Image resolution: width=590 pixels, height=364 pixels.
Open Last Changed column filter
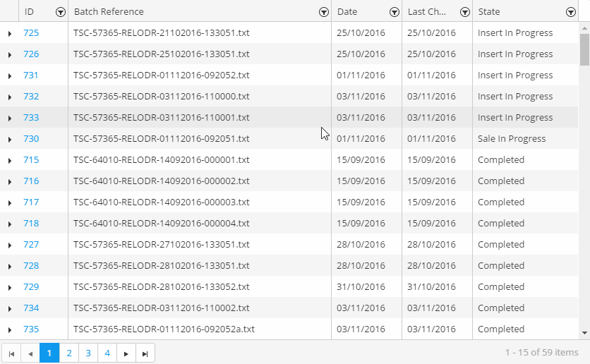[x=464, y=12]
